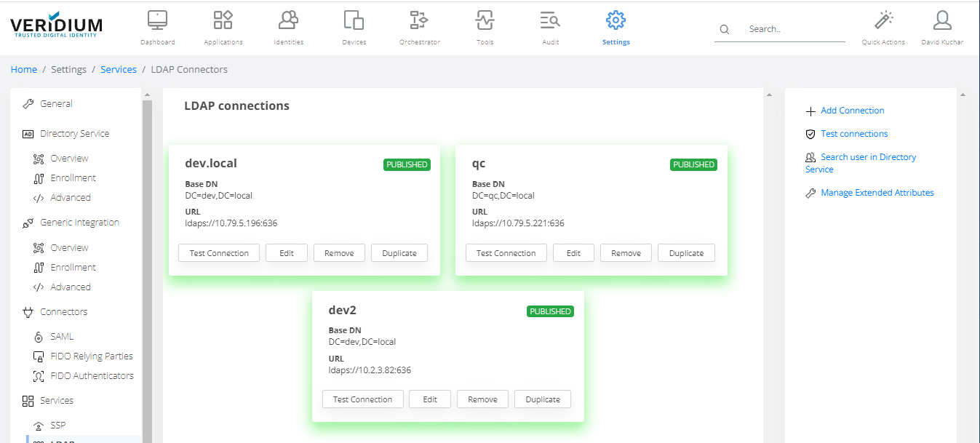The image size is (980, 443).
Task: Select SAML under Connectors in sidebar
Action: pos(62,337)
